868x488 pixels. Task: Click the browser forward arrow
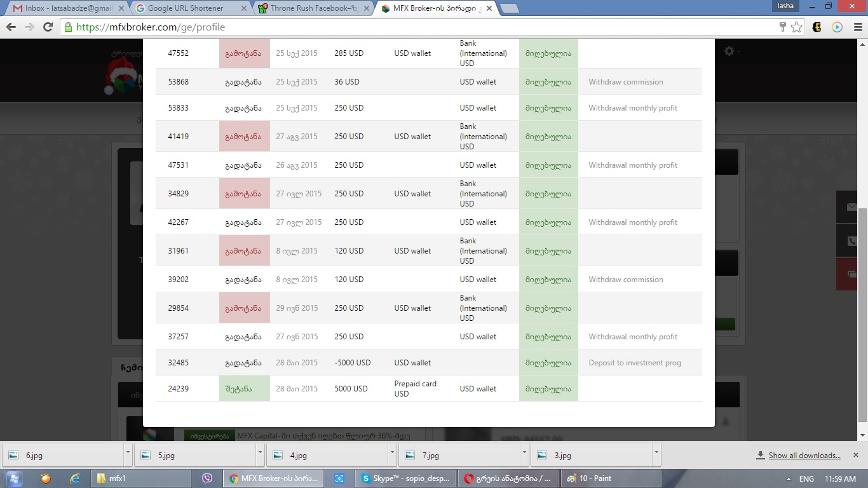click(29, 27)
